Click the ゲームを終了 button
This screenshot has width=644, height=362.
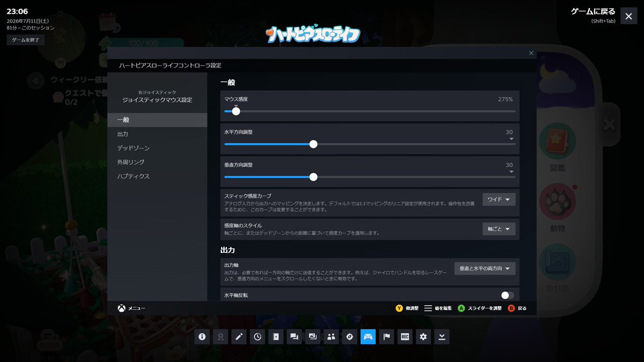pyautogui.click(x=26, y=40)
